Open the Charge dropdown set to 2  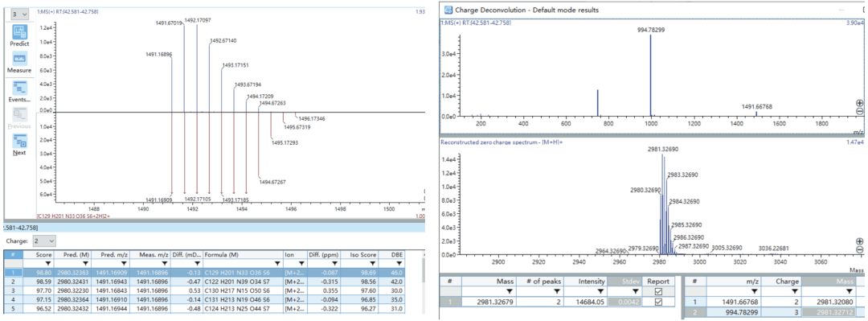pyautogui.click(x=43, y=241)
